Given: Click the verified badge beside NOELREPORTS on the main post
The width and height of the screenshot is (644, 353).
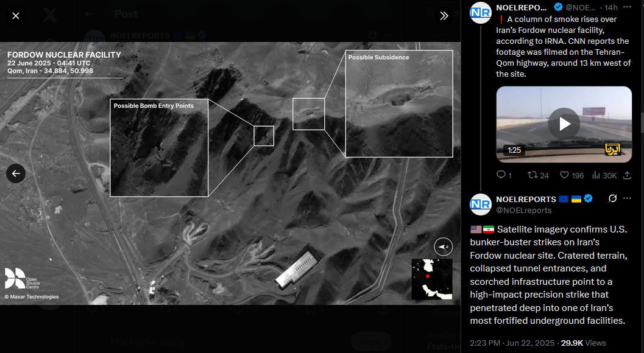Looking at the screenshot, I should tap(588, 198).
